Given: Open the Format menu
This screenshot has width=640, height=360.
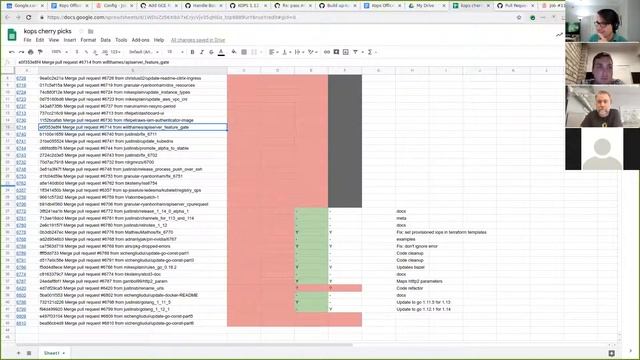Looking at the screenshot, I should (88, 40).
